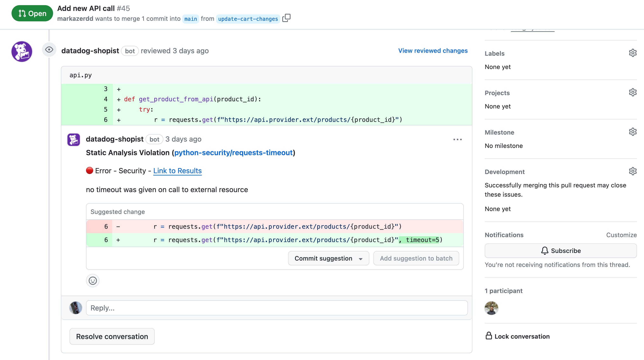Open Projects settings via the gear icon
The image size is (644, 360).
click(633, 92)
